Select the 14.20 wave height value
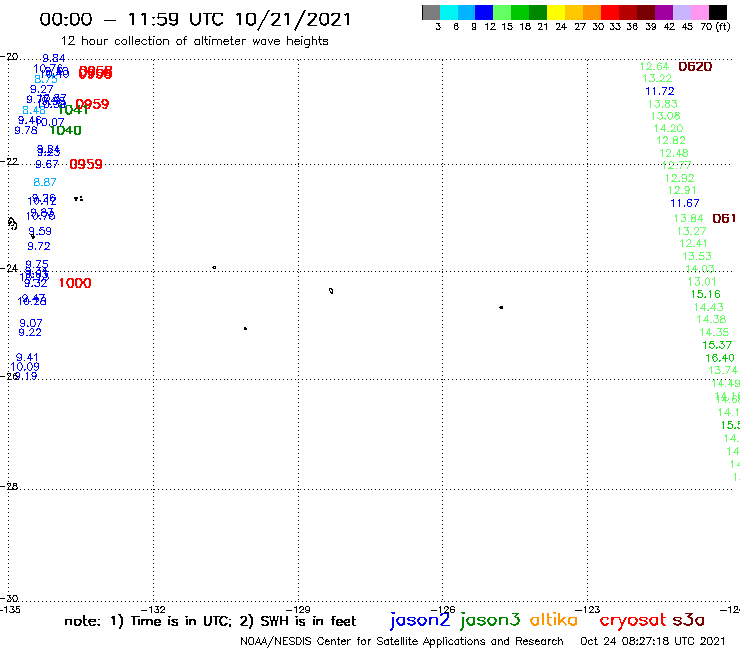Viewport: 740px width, 650px height. pyautogui.click(x=668, y=128)
